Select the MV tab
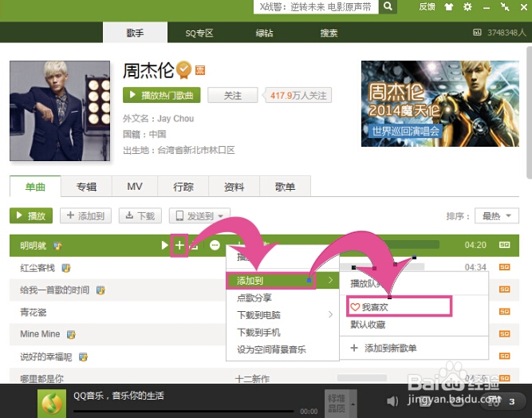The width and height of the screenshot is (532, 418). [x=135, y=187]
